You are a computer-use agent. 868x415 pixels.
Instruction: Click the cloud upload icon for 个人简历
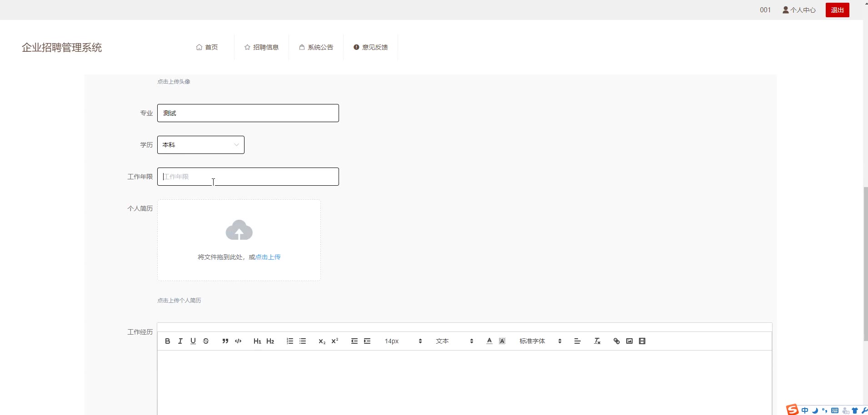tap(239, 230)
